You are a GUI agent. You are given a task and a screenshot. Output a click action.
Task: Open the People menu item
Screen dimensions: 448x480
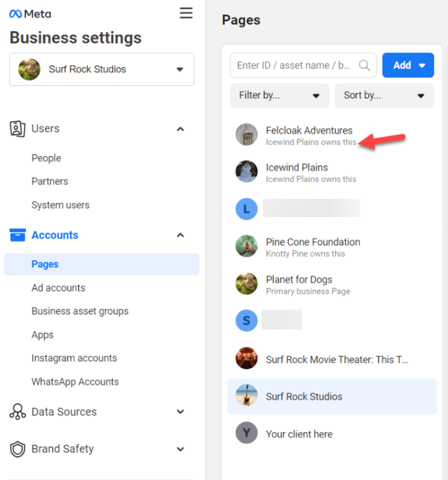pyautogui.click(x=46, y=159)
